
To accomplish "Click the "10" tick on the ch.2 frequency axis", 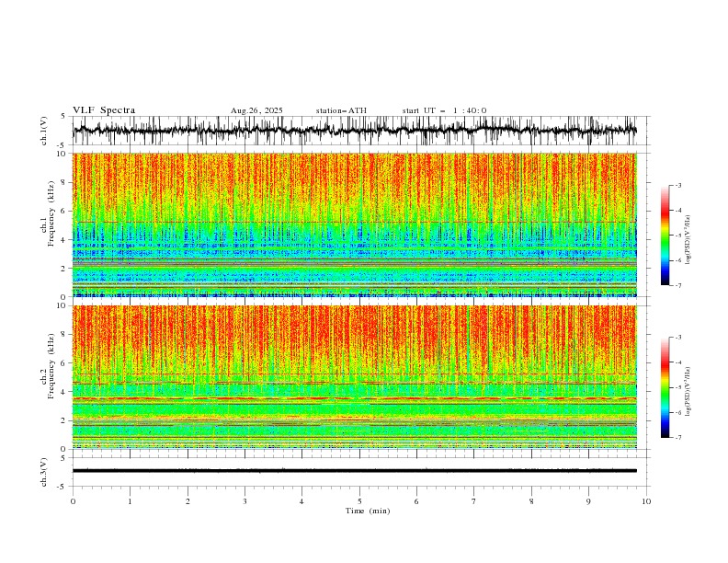I will 63,305.
